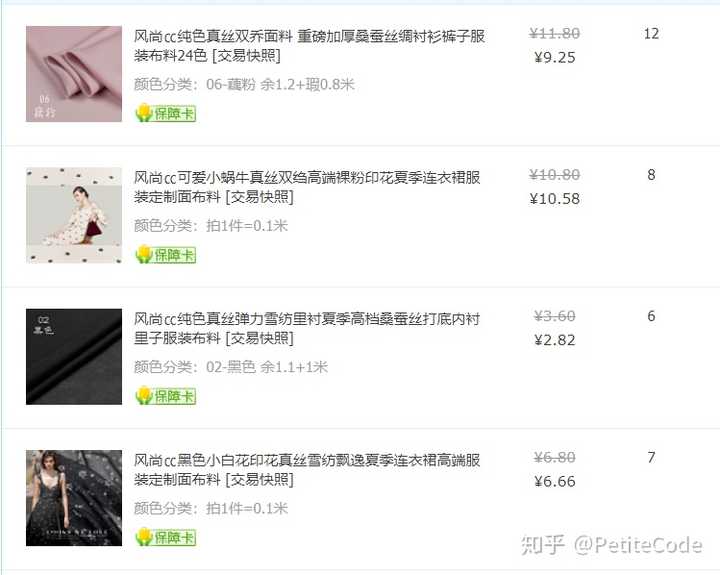Click 交易快照 on the snail print item

(x=260, y=197)
